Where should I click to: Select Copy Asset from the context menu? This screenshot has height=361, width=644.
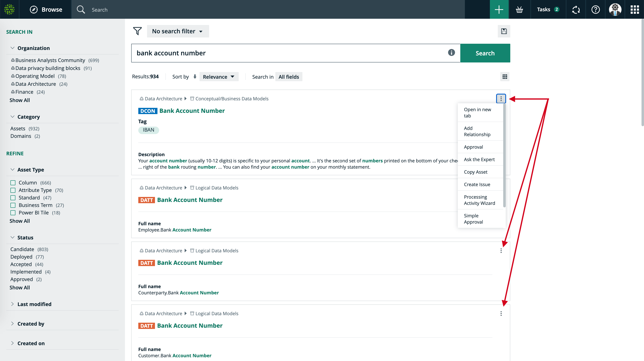tap(476, 172)
